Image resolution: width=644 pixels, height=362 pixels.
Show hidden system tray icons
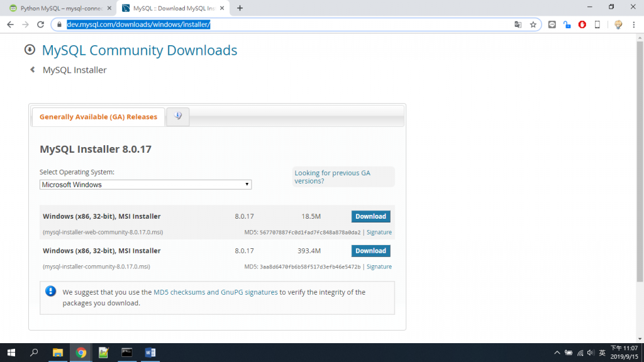click(x=557, y=353)
